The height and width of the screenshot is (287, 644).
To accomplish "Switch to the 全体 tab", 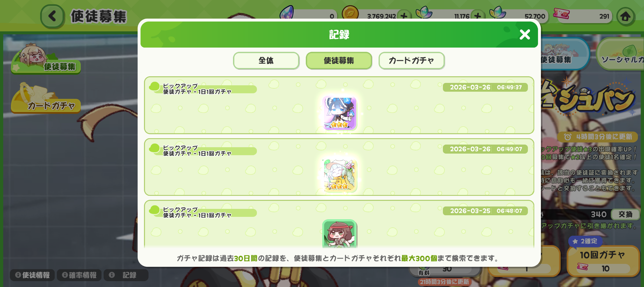I will (x=266, y=61).
